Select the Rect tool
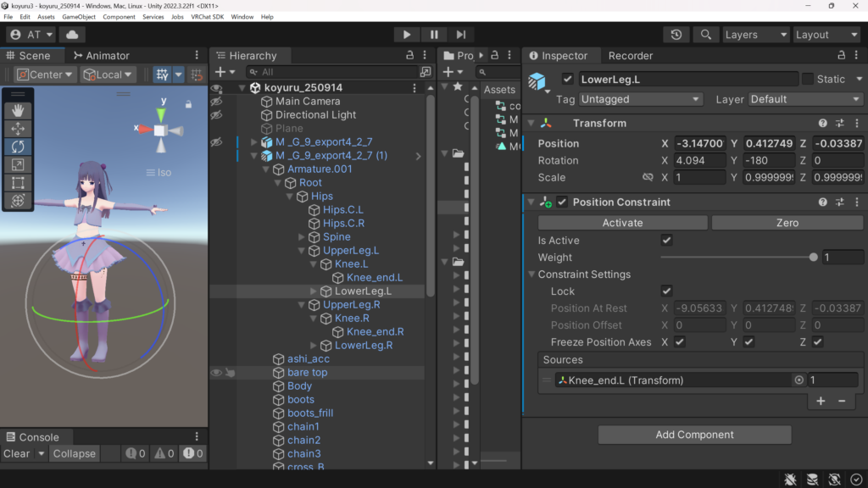868x488 pixels. coord(18,183)
